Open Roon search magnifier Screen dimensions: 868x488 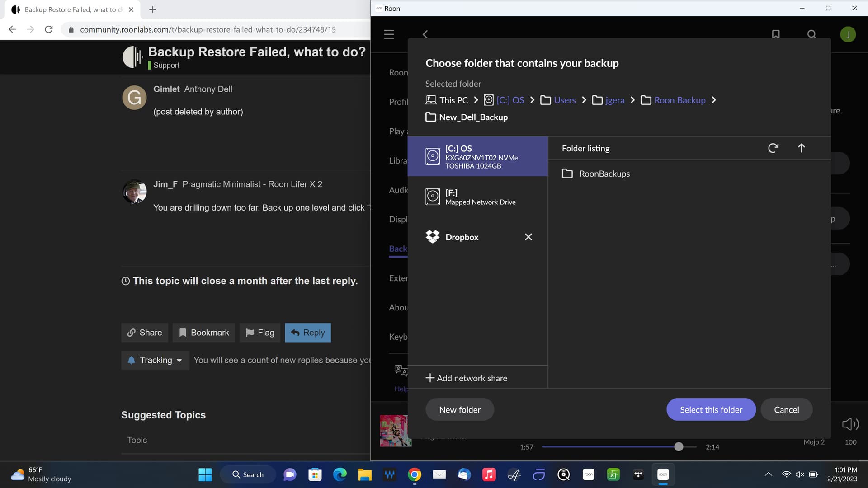[811, 34]
